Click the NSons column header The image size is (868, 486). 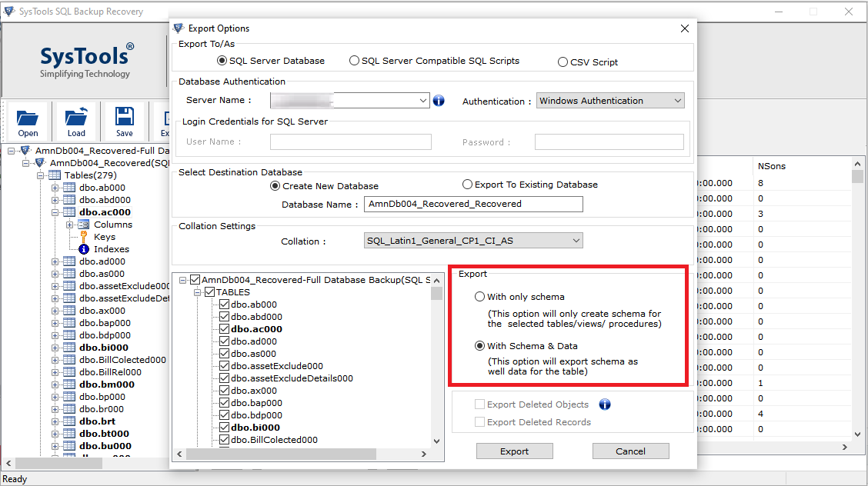(772, 166)
